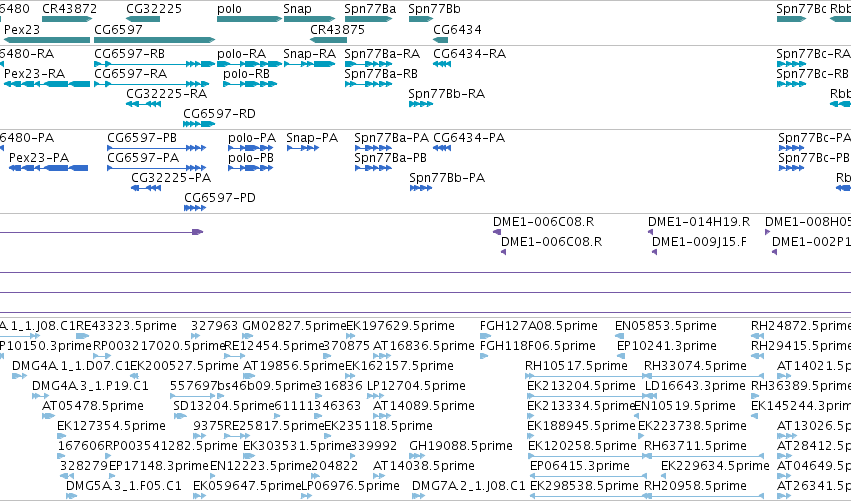This screenshot has height=501, width=851.
Task: Select transcript CG6597-RB
Action: [x=155, y=64]
